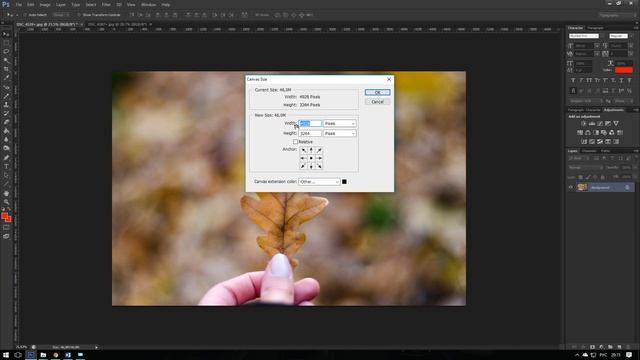The height and width of the screenshot is (360, 640).
Task: Open Width units dropdown in Canvas Size
Action: click(x=340, y=123)
